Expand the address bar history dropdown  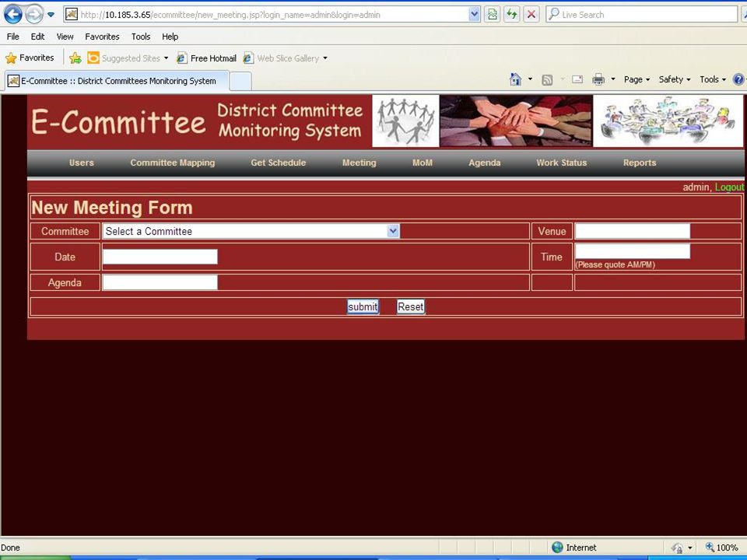coord(474,15)
